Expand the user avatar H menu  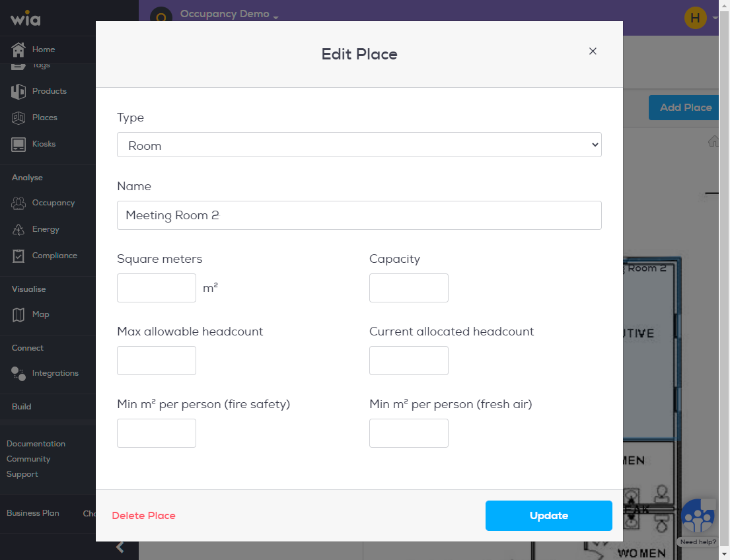(x=701, y=18)
